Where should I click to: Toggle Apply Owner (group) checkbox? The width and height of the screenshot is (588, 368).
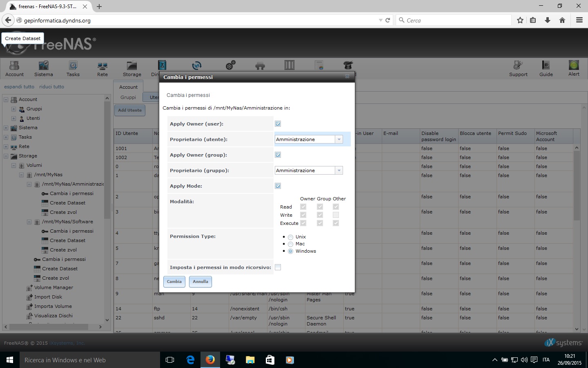[x=278, y=155]
